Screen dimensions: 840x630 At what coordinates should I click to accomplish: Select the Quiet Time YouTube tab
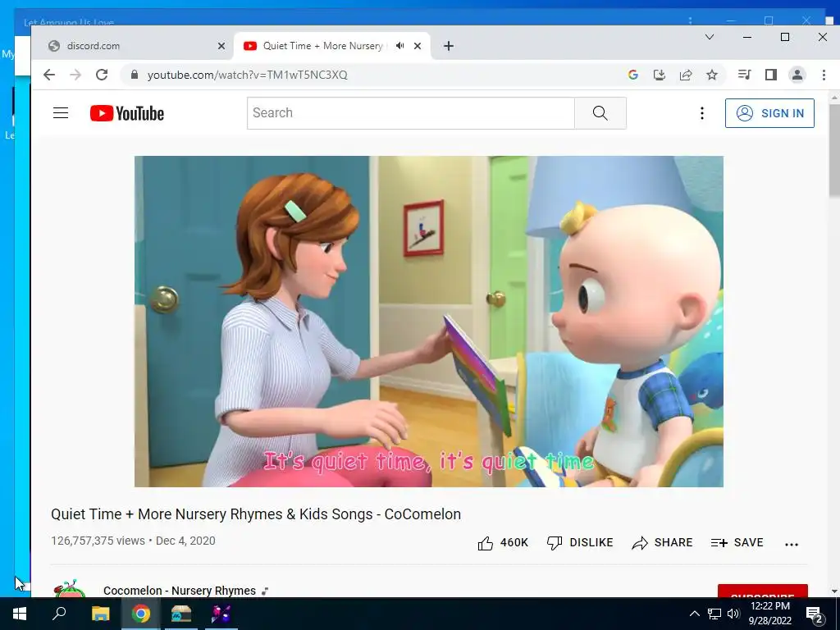coord(322,46)
